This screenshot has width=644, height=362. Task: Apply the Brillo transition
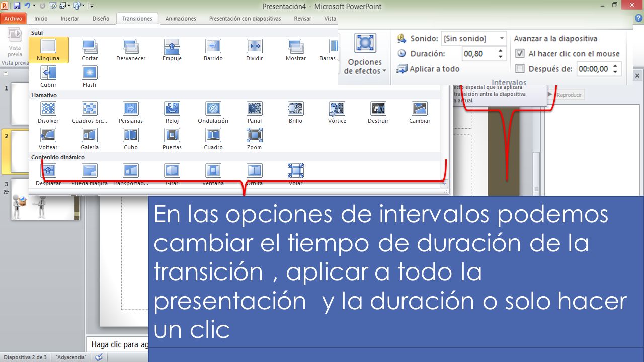tap(296, 112)
